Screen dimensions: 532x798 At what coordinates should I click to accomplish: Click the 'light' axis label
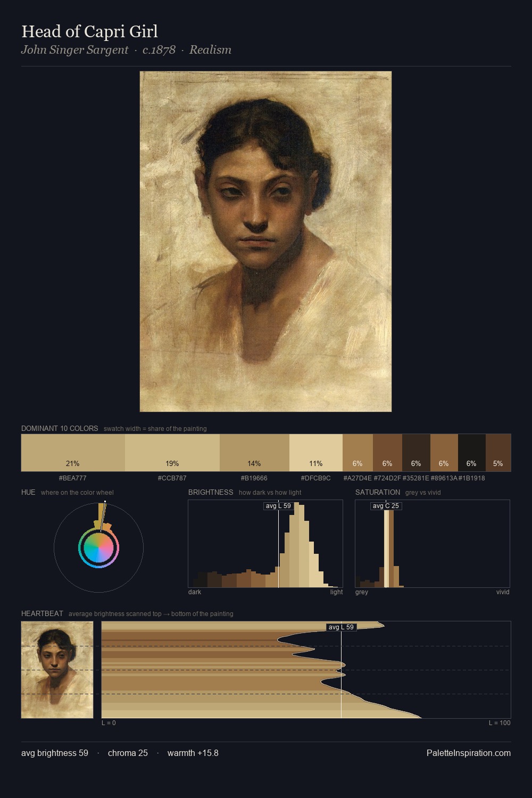[336, 592]
